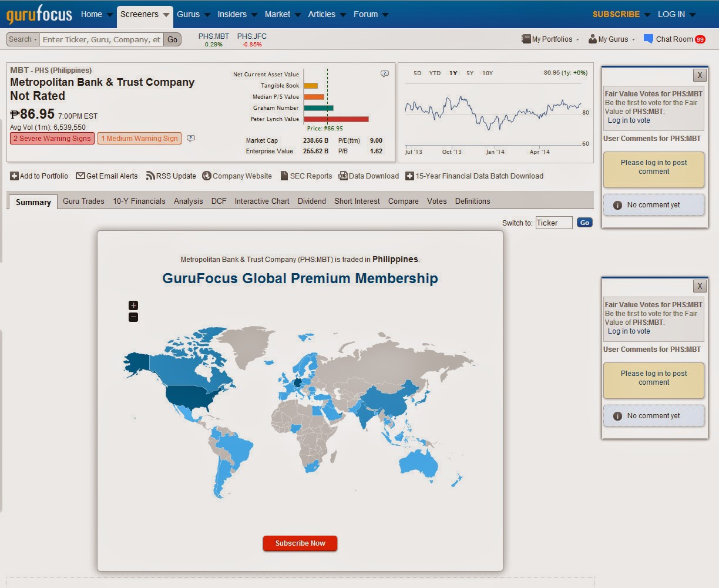This screenshot has width=719, height=588.
Task: Open the Guru Trades tab
Action: [x=83, y=201]
